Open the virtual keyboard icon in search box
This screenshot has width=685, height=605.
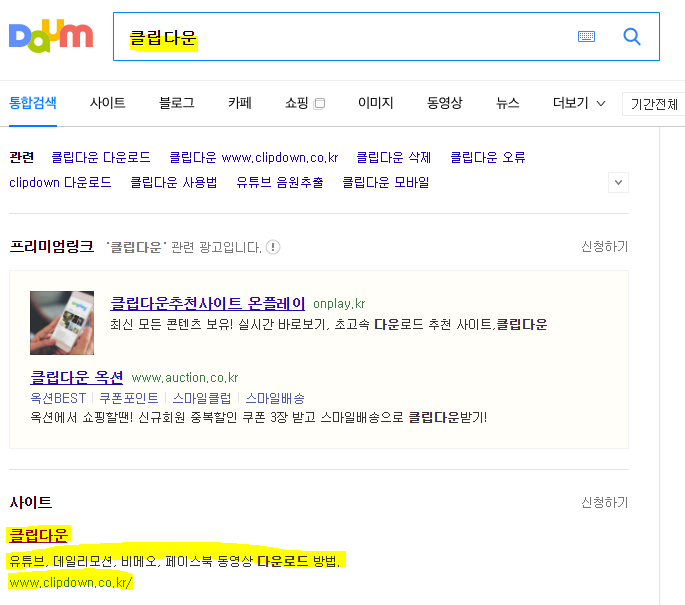click(586, 36)
